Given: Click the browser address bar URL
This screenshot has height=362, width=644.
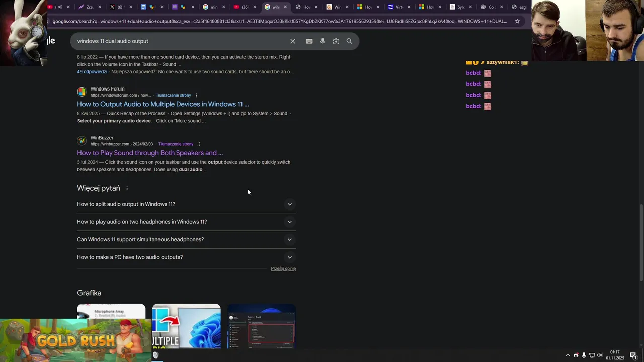Looking at the screenshot, I should click(x=279, y=21).
